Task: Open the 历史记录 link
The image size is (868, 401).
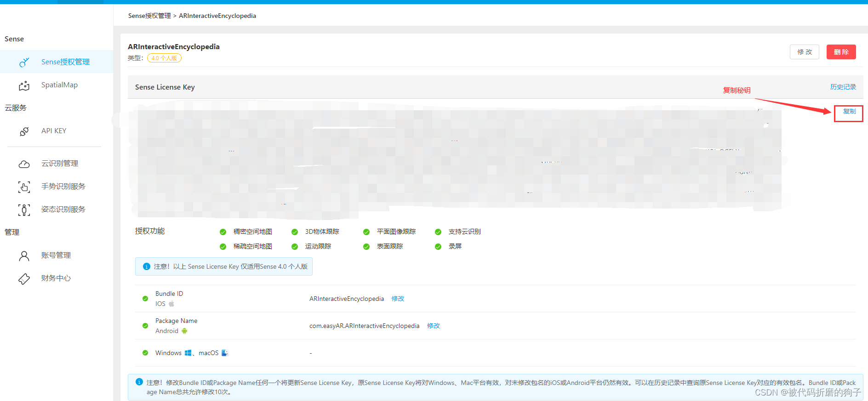Action: 843,87
